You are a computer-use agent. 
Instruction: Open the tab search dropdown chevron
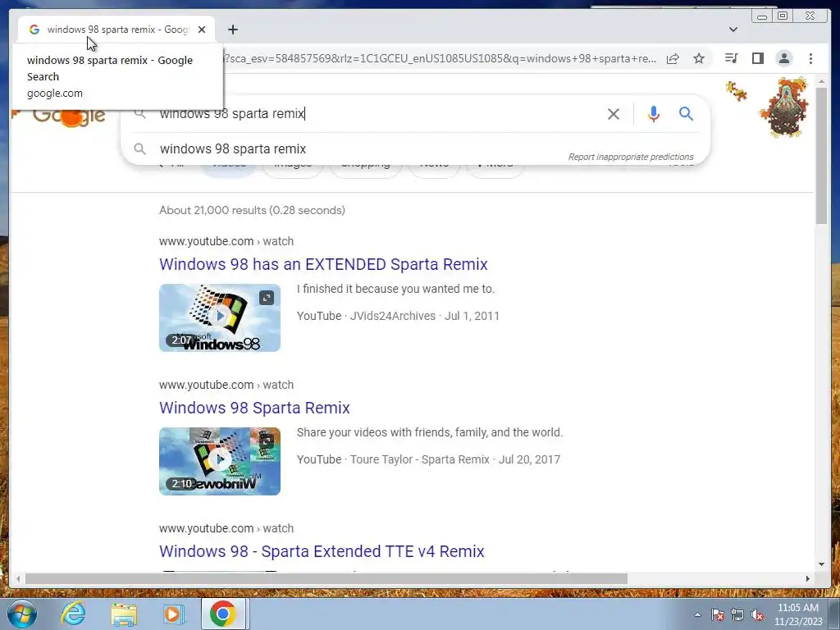733,30
